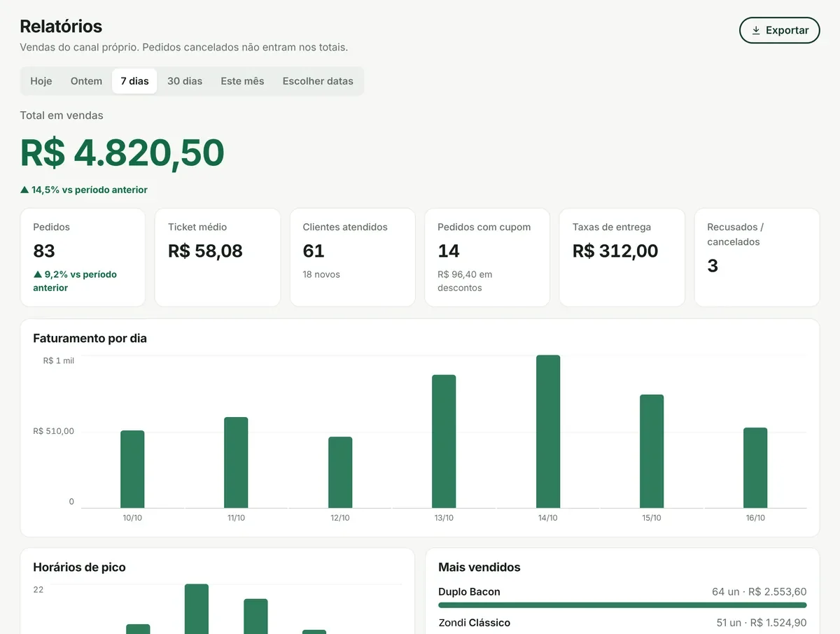Click the Ticket médio value R$ 58,08

pyautogui.click(x=205, y=251)
